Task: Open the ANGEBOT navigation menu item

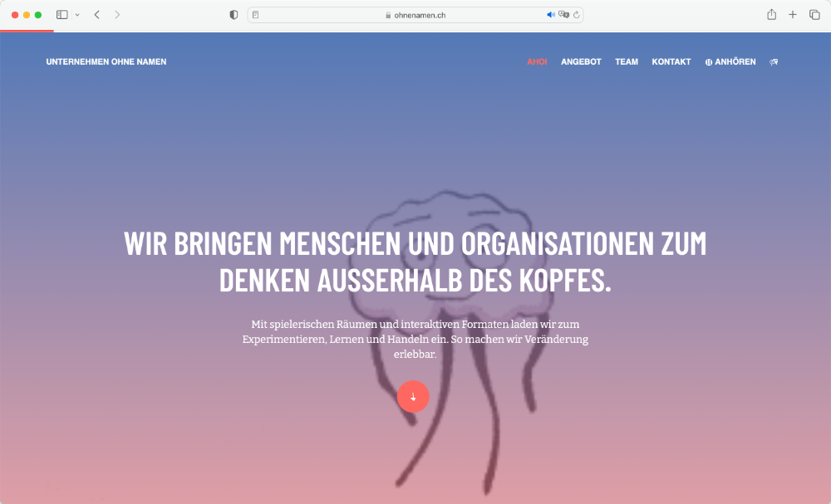Action: [x=581, y=61]
